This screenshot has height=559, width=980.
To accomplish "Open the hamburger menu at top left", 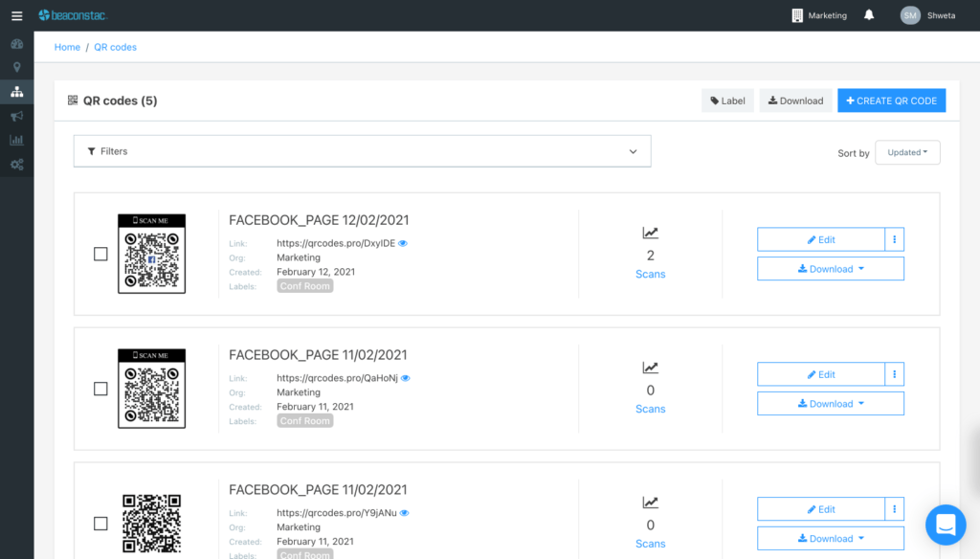I will tap(15, 15).
